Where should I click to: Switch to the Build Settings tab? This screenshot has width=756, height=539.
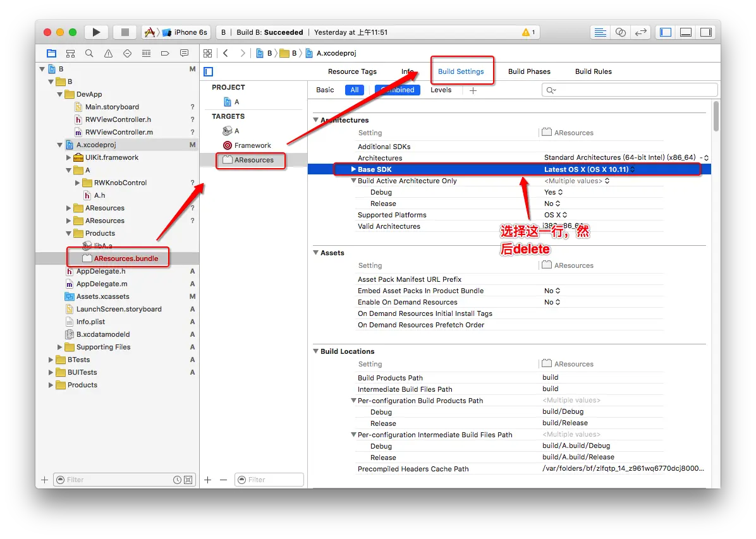460,71
